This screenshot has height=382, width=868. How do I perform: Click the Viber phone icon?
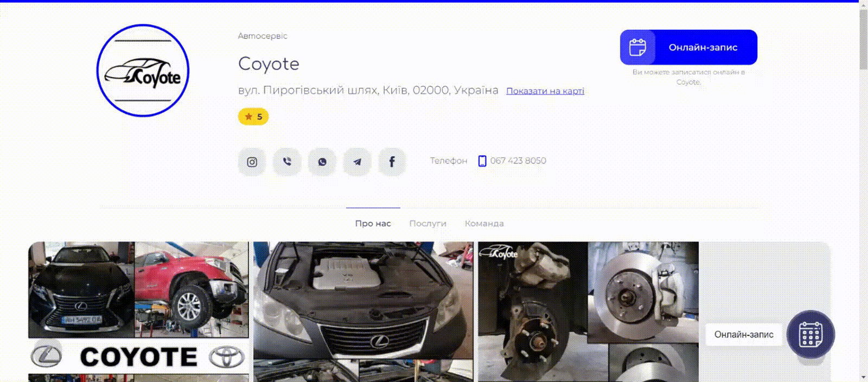(287, 162)
